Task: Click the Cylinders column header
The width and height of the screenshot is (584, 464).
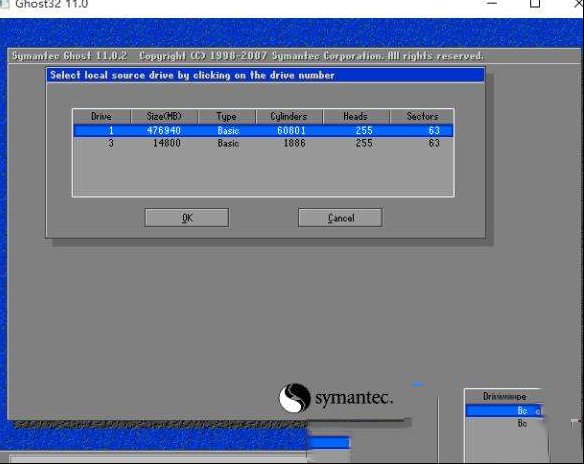Action: [x=289, y=117]
